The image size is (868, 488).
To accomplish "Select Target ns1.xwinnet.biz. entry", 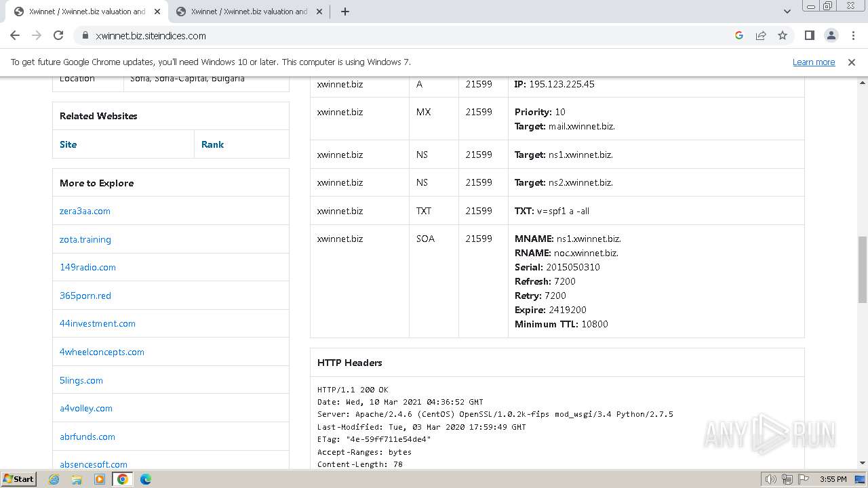I will point(564,155).
